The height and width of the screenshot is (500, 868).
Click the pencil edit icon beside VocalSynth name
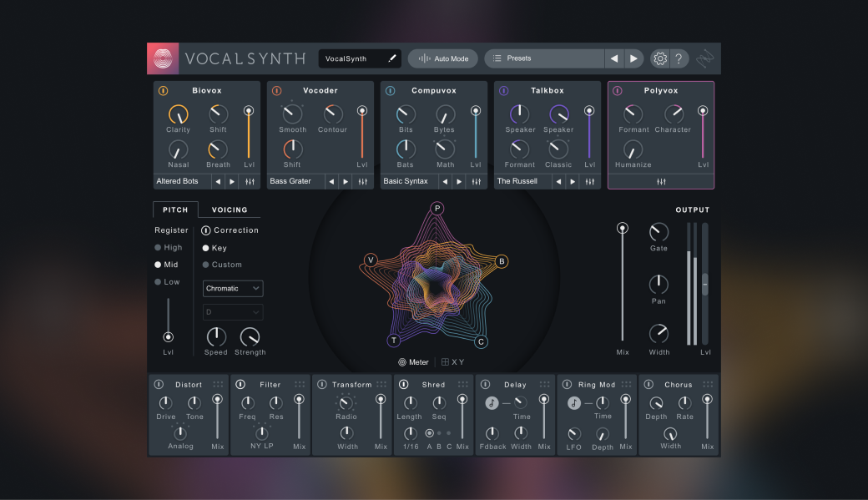pos(392,58)
